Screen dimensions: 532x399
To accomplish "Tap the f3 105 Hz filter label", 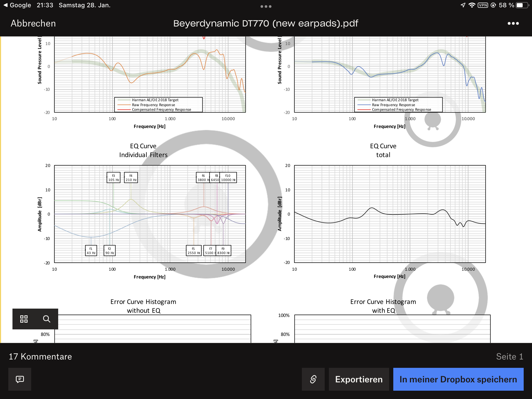I will coord(114,178).
